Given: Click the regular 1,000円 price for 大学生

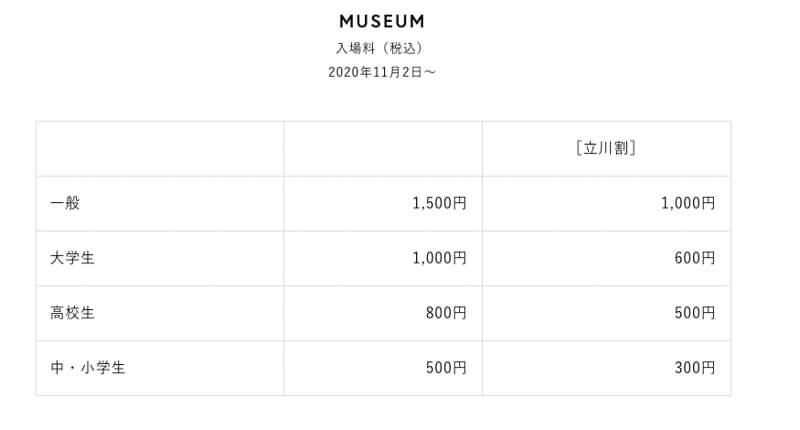Looking at the screenshot, I should coord(439,259).
